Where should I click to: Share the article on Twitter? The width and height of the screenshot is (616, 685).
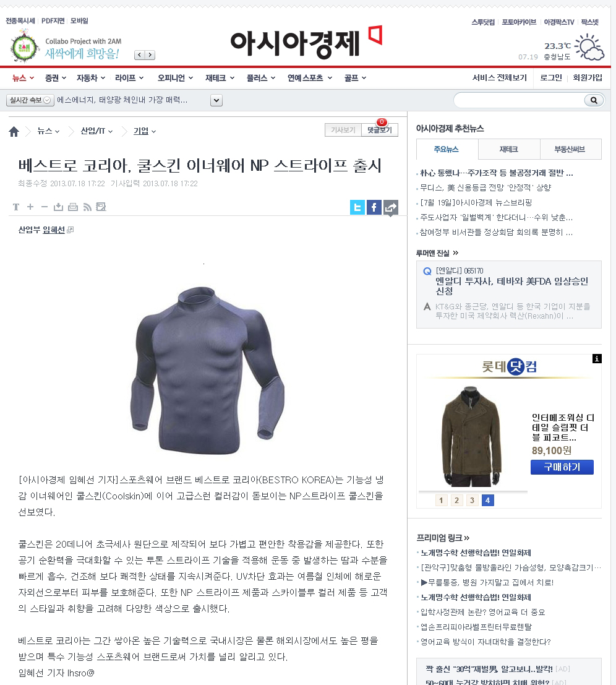click(x=357, y=207)
